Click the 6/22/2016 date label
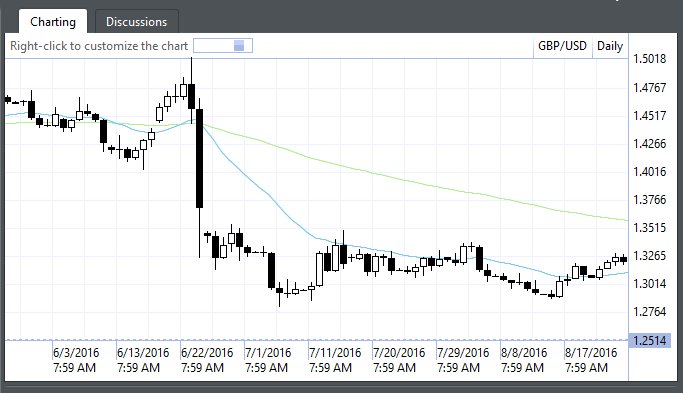683x393 pixels. coord(207,352)
